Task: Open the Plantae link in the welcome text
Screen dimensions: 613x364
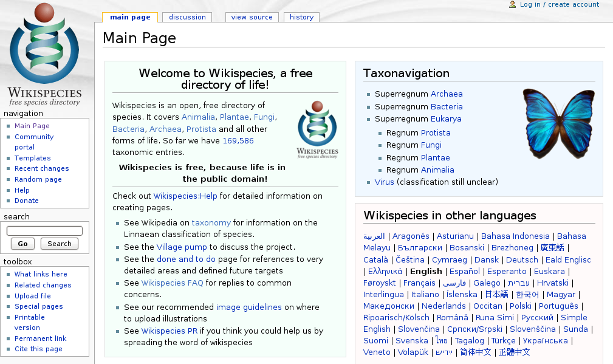Action: 234,117
